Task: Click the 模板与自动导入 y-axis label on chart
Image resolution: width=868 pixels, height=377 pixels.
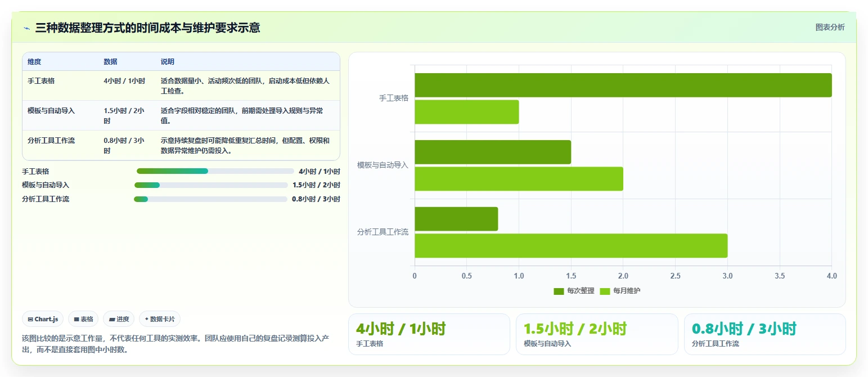Action: (x=383, y=165)
